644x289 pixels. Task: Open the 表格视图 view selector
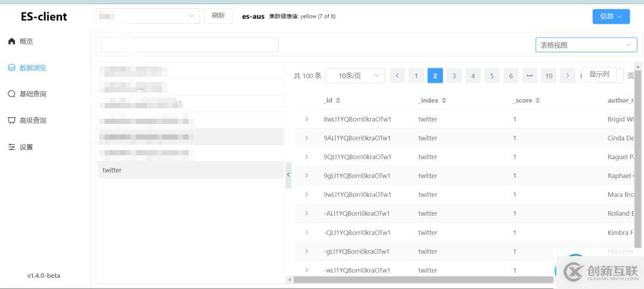[586, 45]
